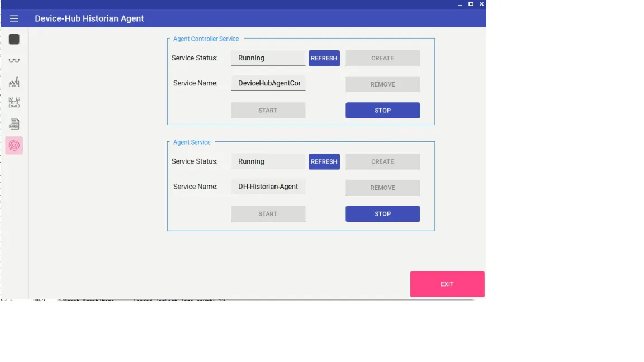The height and width of the screenshot is (362, 644).
Task: Click Start in Agent Service panel
Action: [x=268, y=214]
